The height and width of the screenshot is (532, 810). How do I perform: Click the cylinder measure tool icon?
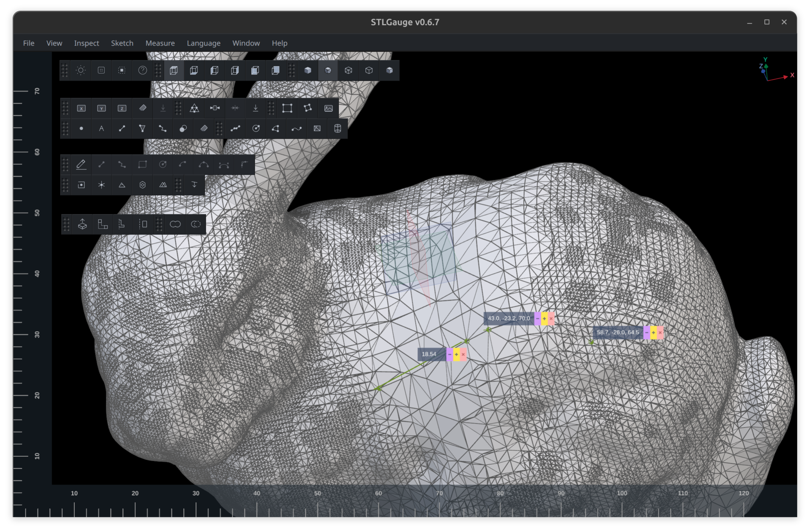click(337, 129)
